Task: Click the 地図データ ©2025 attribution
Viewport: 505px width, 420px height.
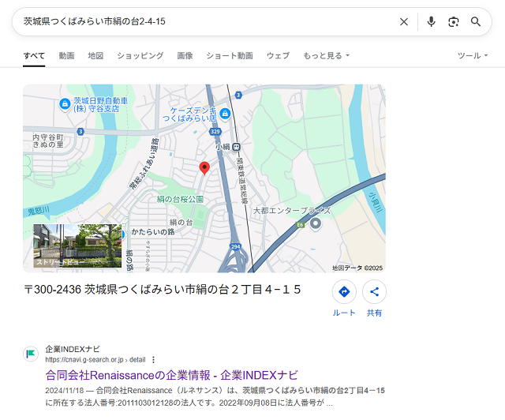Action: [357, 268]
